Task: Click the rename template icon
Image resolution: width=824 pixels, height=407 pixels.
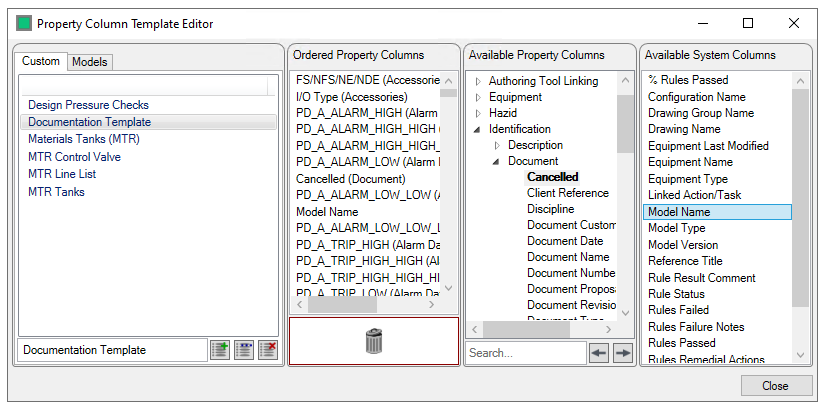Action: (243, 350)
